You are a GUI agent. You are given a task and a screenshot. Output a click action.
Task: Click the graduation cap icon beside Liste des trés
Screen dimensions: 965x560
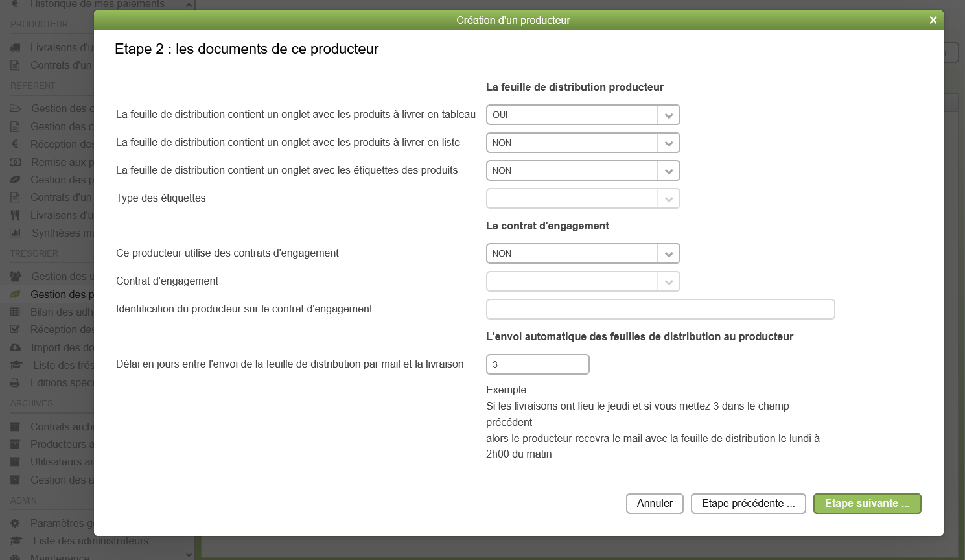(16, 365)
